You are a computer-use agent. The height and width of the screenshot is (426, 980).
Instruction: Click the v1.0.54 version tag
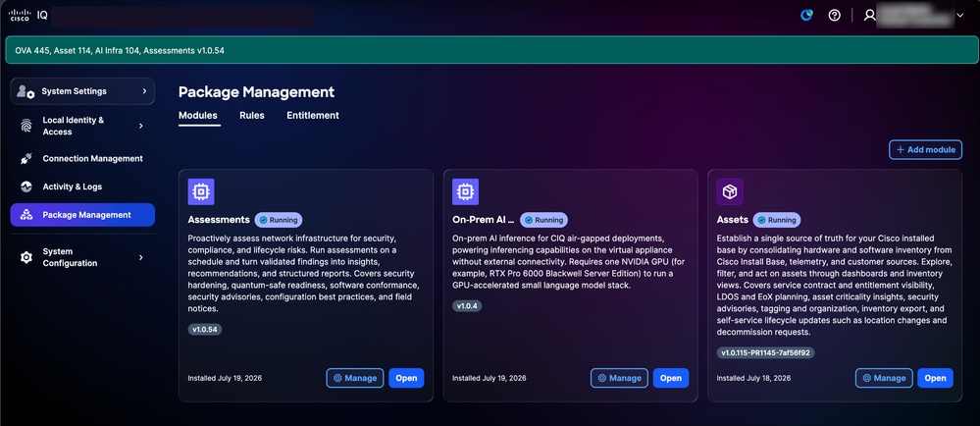tap(205, 330)
